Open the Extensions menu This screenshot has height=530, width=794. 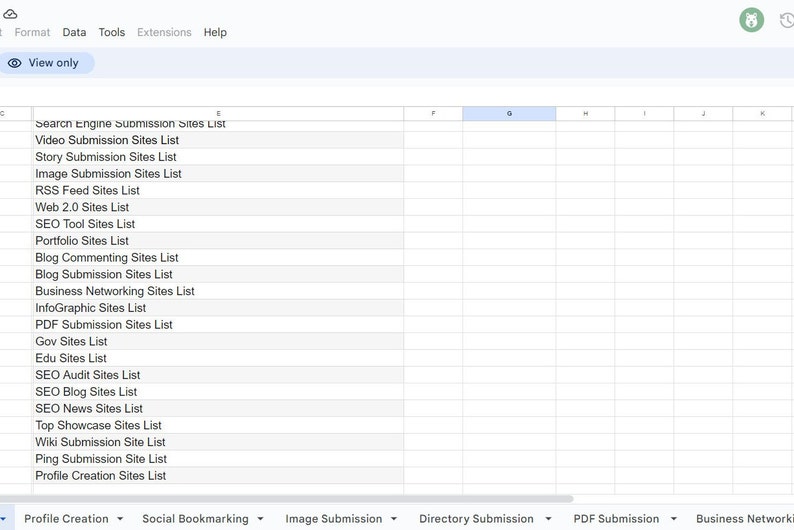coord(164,32)
